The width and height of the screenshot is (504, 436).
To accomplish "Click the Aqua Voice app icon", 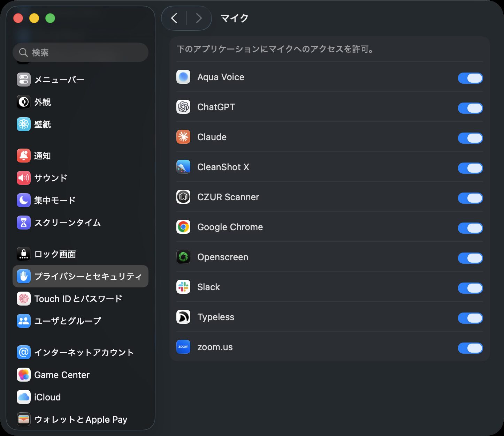I will tap(183, 77).
